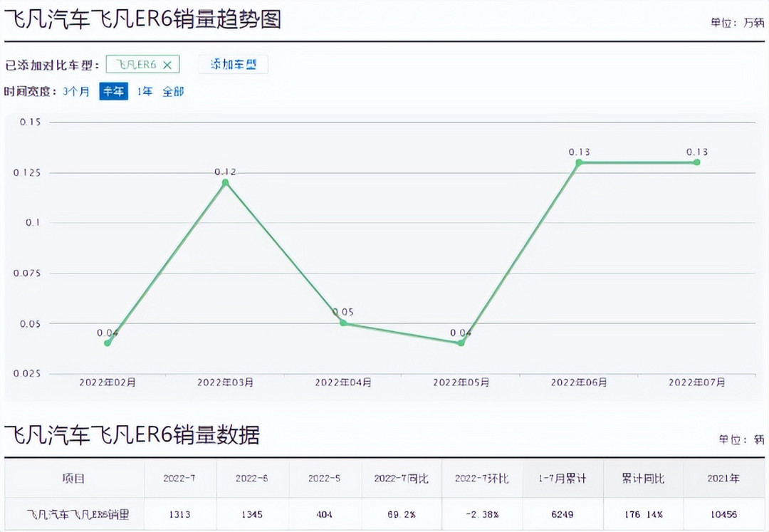This screenshot has width=769, height=532.
Task: Pick the 2022年05月 data point on the line
Action: (x=461, y=343)
